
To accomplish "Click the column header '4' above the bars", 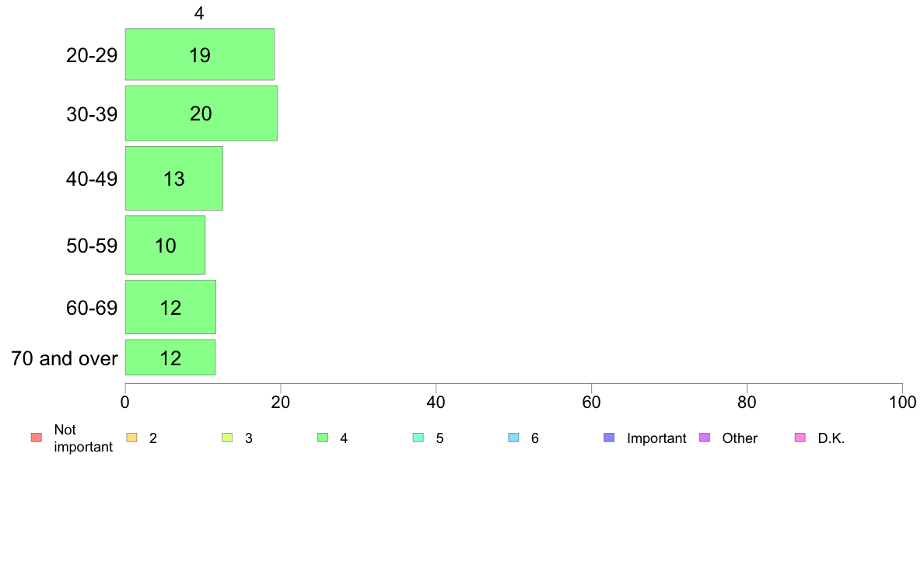I will coord(199,13).
